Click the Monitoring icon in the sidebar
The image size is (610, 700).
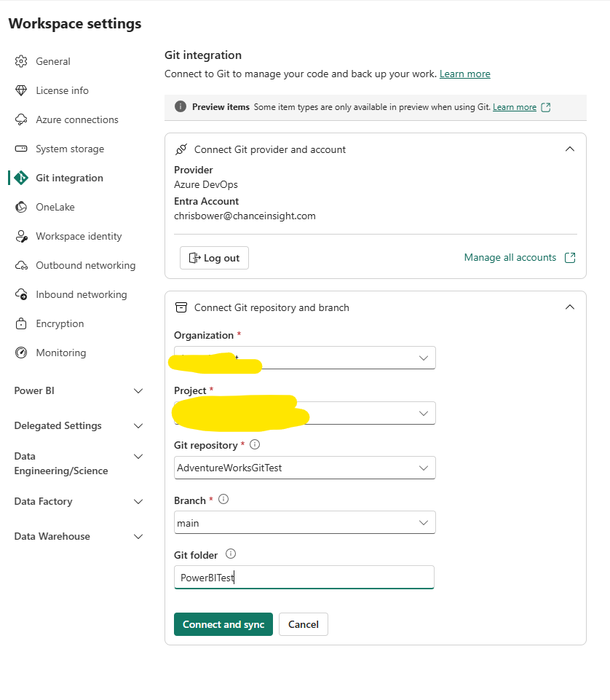[22, 353]
